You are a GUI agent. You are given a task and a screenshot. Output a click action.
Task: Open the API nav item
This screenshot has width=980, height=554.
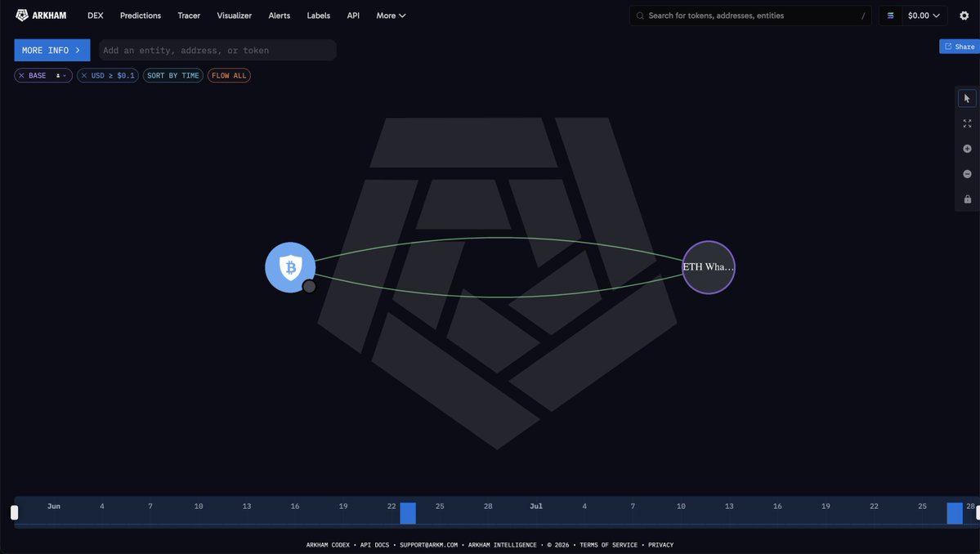[353, 16]
